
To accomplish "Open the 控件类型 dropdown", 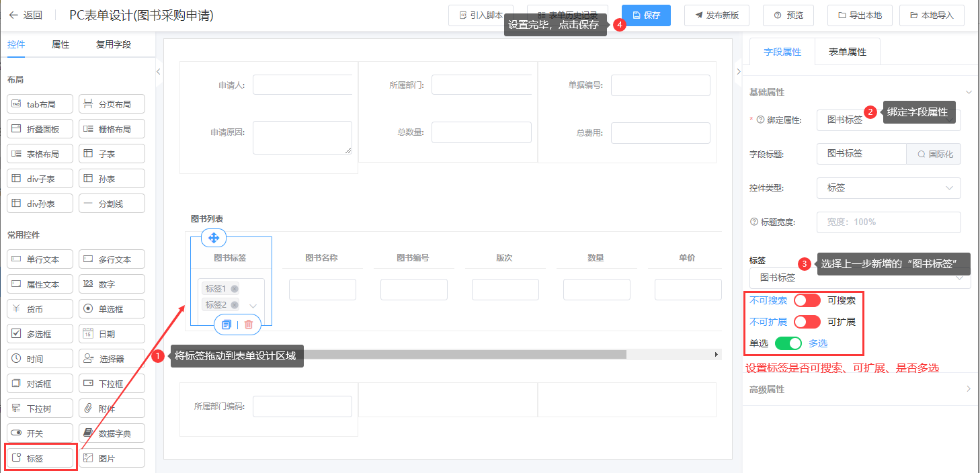I will [888, 188].
